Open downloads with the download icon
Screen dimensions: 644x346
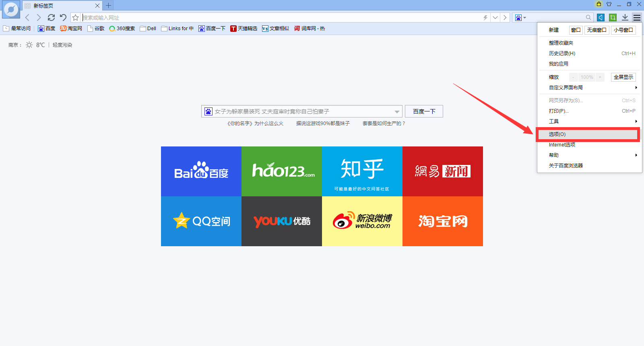[625, 17]
